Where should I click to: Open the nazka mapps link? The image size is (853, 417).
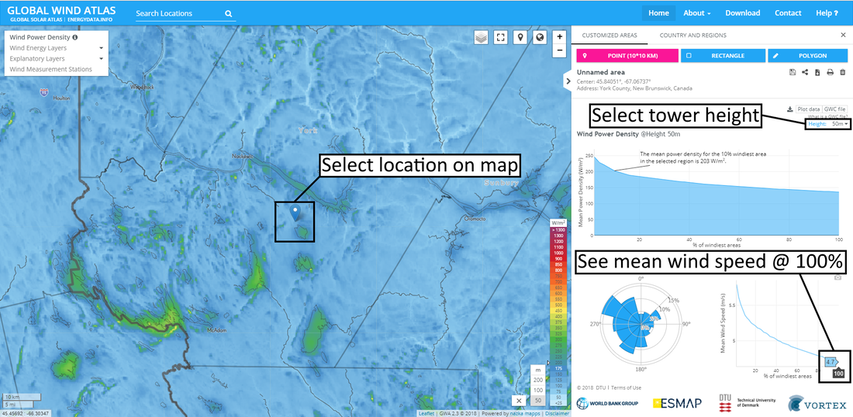coord(523,414)
